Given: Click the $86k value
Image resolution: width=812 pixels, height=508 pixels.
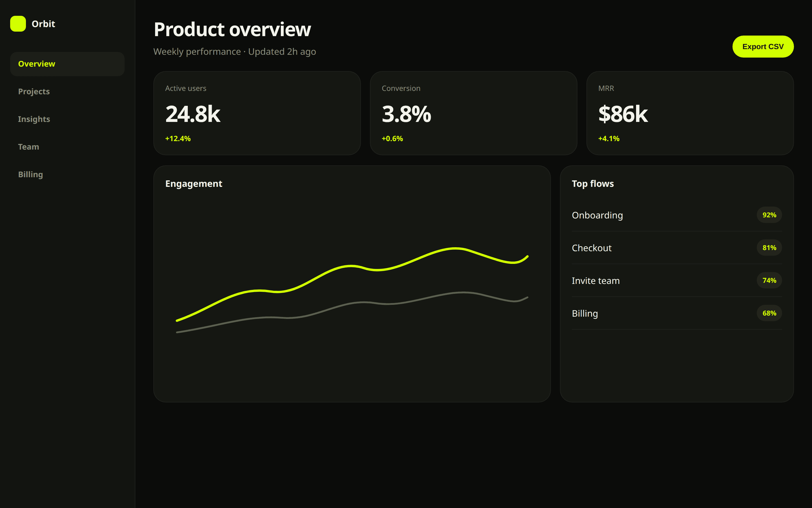Looking at the screenshot, I should [623, 114].
